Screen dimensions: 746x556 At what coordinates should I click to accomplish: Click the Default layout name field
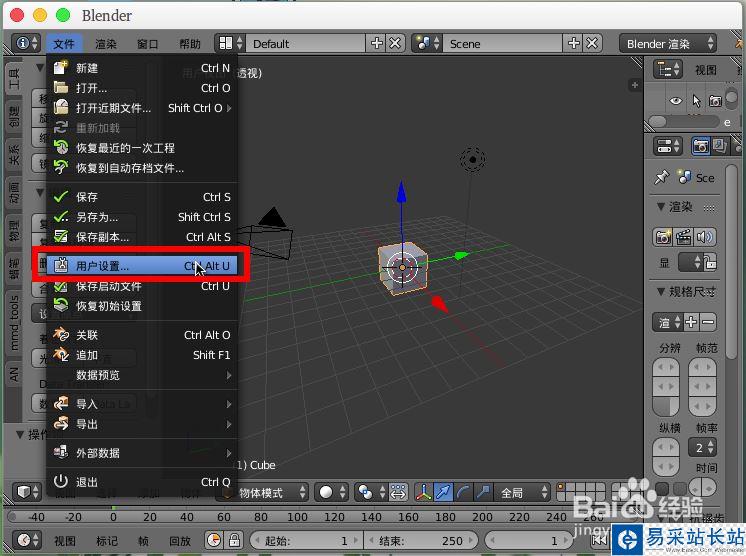coord(305,43)
